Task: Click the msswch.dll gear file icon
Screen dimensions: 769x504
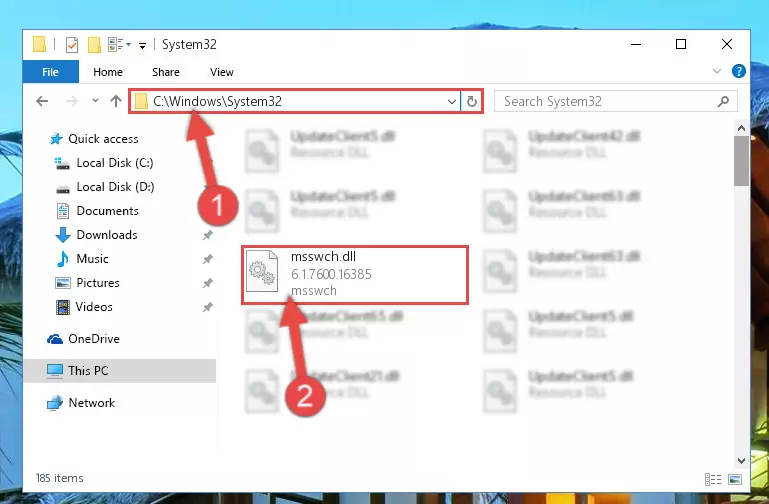Action: click(261, 271)
